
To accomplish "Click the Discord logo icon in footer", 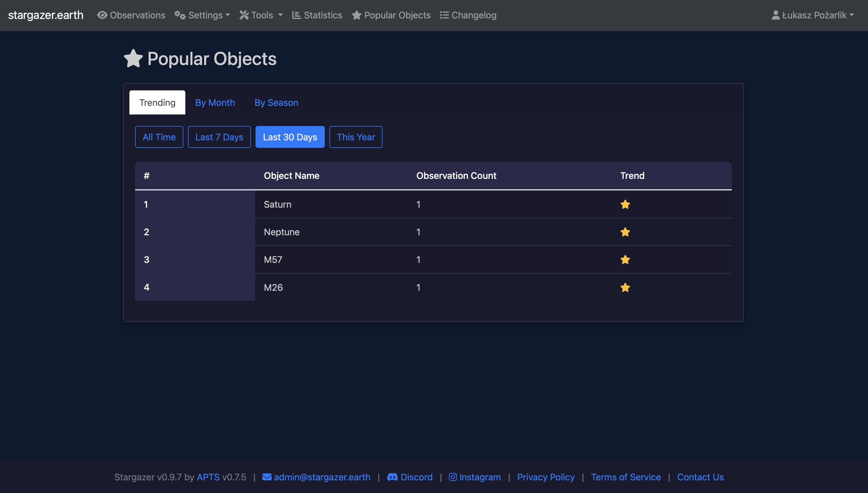I will (x=392, y=477).
